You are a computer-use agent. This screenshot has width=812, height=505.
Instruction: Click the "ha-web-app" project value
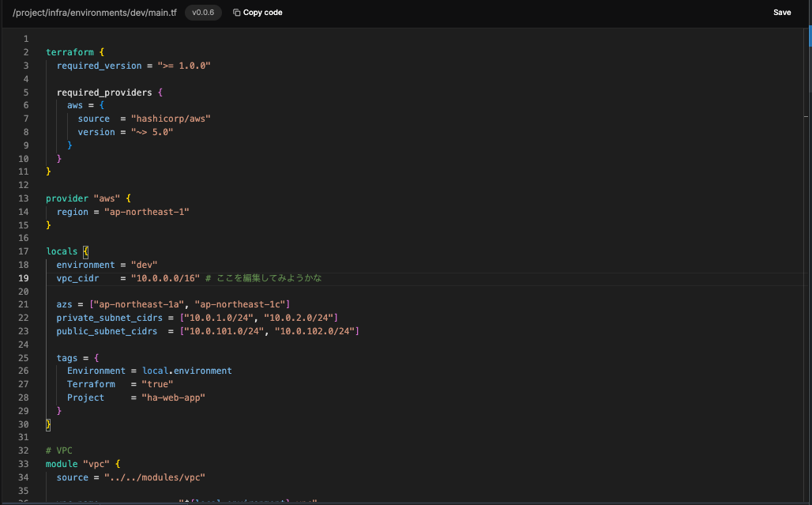(x=174, y=398)
